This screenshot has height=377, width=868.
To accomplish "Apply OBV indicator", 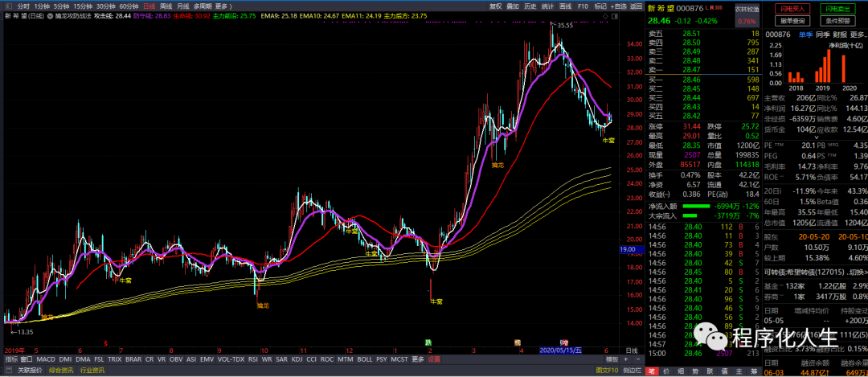I will point(176,359).
